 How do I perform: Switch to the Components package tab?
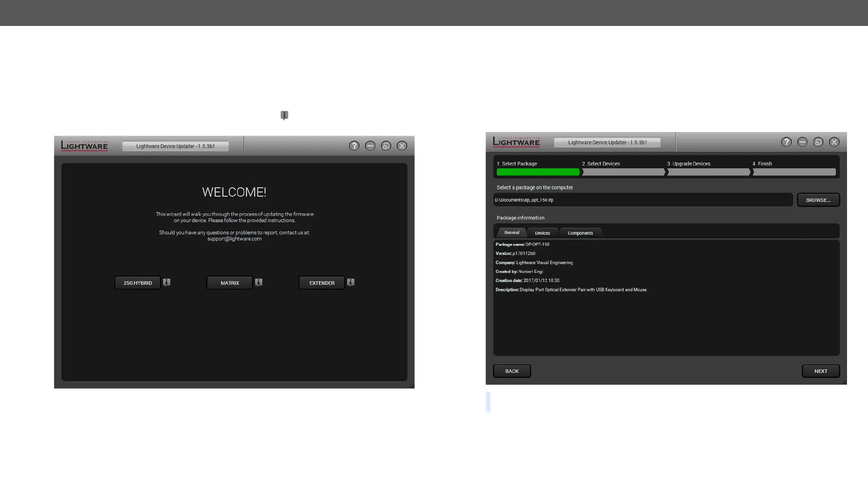click(x=580, y=233)
